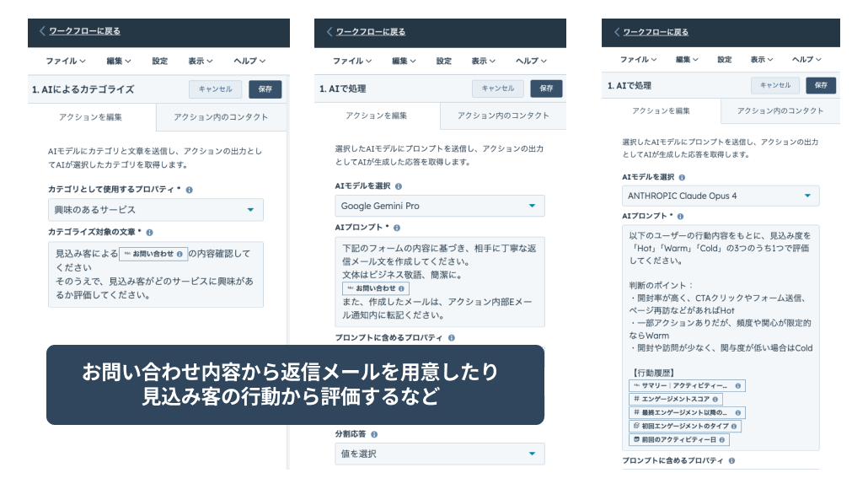Open the 興味のあるサービス property dropdown
The width and height of the screenshot is (868, 489).
click(155, 210)
